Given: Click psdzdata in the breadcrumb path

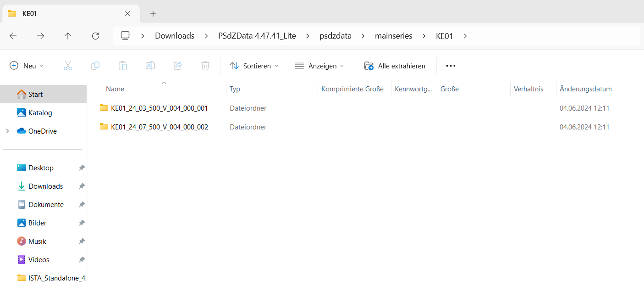Looking at the screenshot, I should tap(335, 36).
